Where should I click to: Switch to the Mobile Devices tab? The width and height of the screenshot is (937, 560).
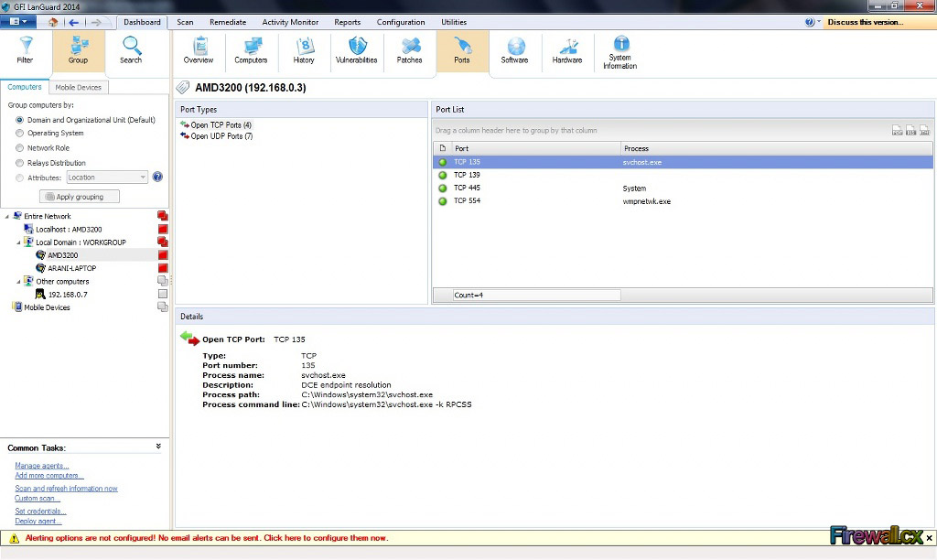coord(79,87)
